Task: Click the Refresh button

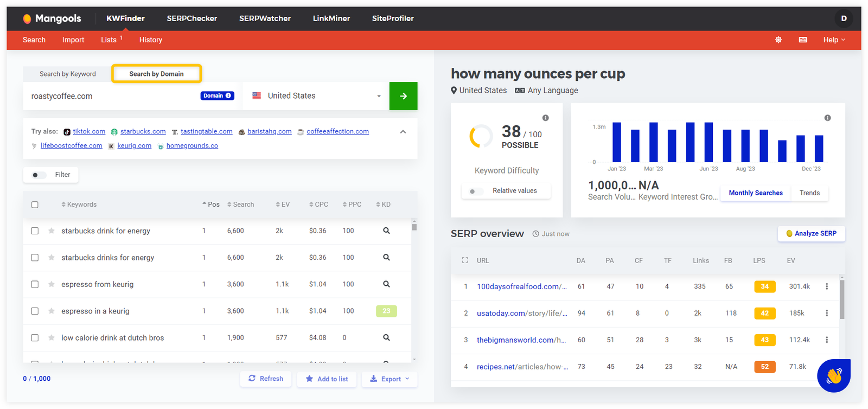Action: (x=266, y=379)
